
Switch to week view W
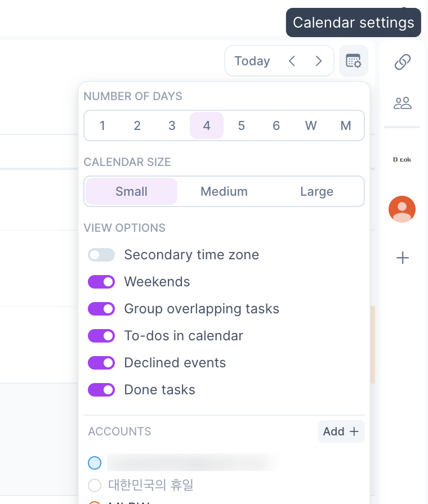311,125
